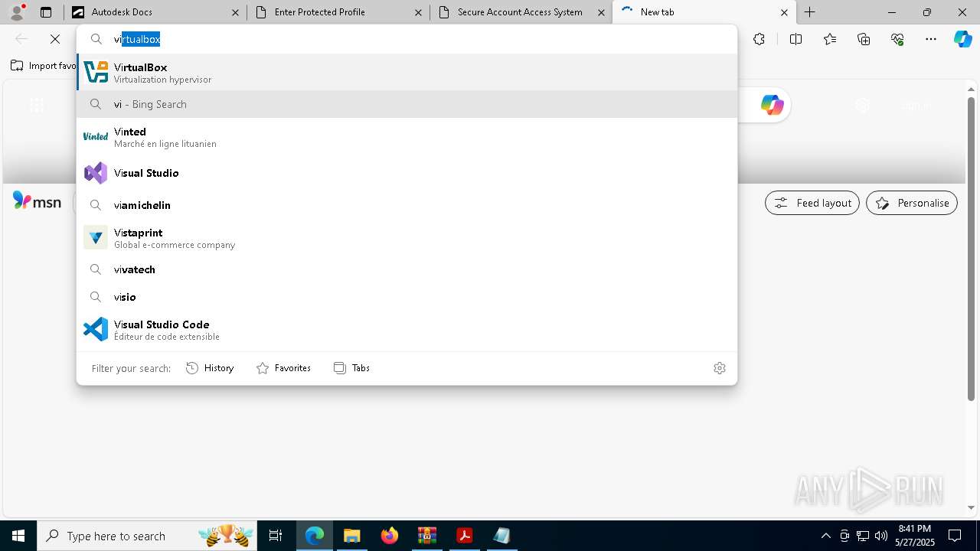Open the clock and date flyout
This screenshot has height=551, width=980.
tap(914, 536)
